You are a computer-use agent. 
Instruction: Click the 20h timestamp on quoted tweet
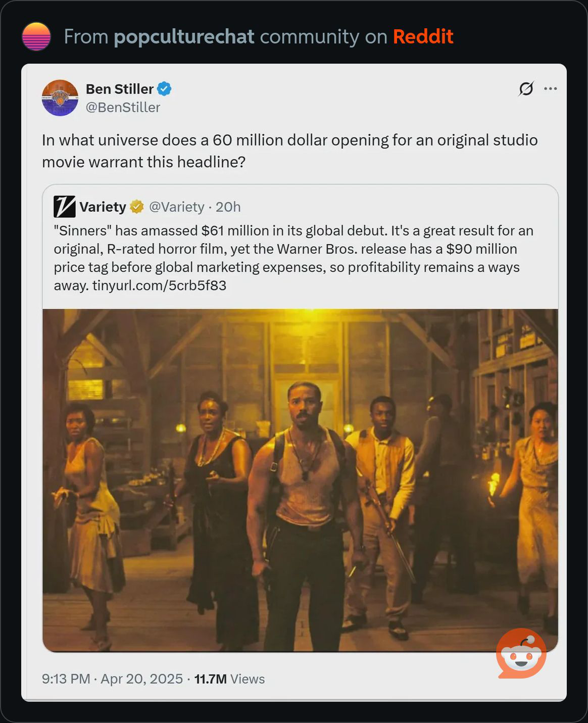coord(228,207)
